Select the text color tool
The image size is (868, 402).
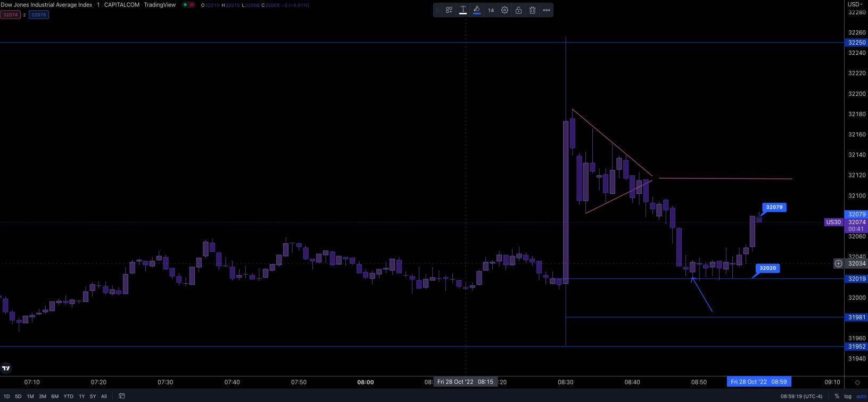coord(463,10)
